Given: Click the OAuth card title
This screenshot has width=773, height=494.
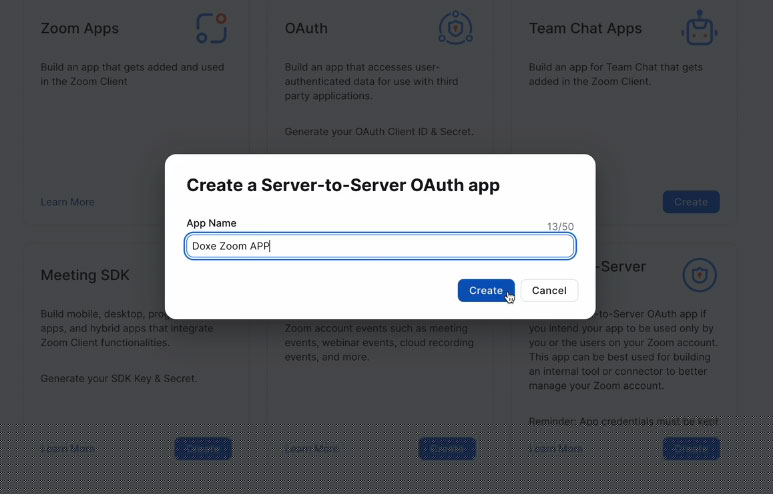Looking at the screenshot, I should (x=306, y=29).
